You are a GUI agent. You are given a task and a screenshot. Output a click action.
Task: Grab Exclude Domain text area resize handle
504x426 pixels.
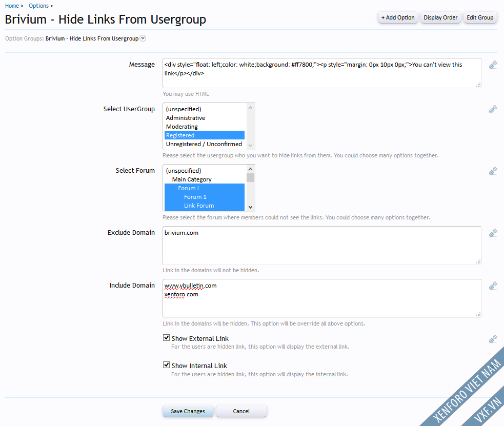(478, 262)
